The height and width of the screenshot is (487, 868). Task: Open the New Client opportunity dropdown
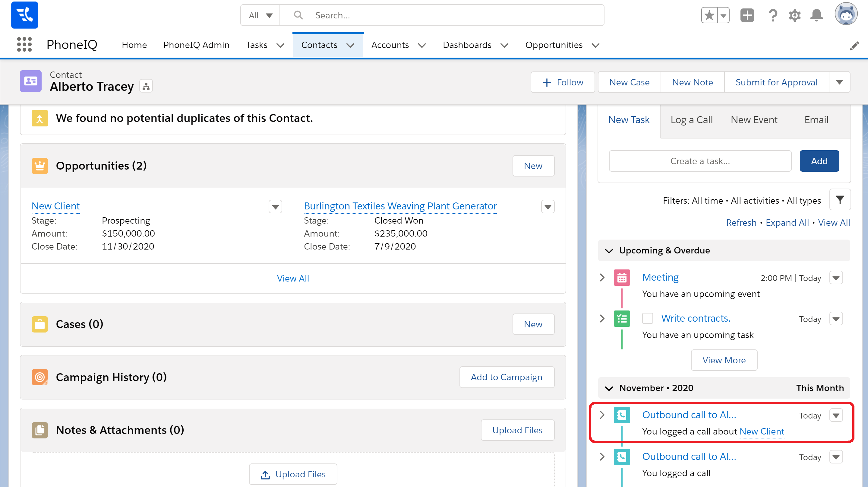(x=275, y=207)
